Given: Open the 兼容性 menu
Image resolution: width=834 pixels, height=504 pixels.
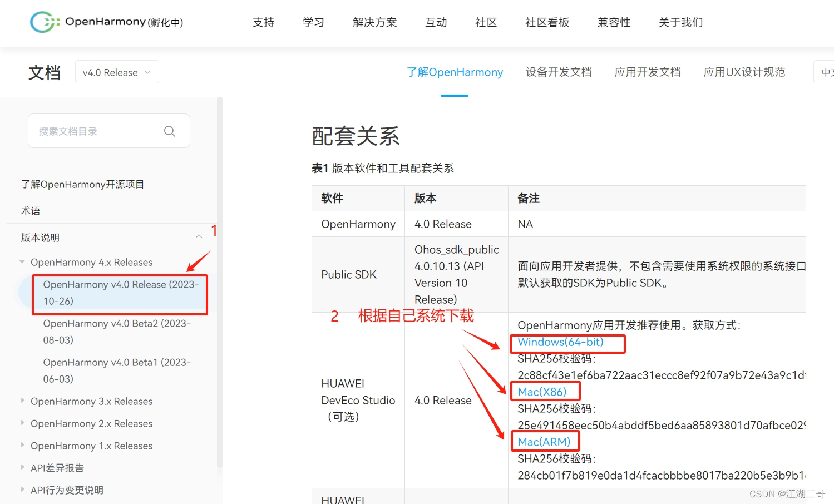Looking at the screenshot, I should (x=614, y=22).
